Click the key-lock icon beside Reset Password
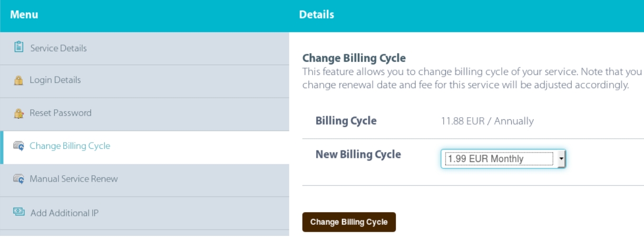The image size is (644, 237). (x=17, y=113)
